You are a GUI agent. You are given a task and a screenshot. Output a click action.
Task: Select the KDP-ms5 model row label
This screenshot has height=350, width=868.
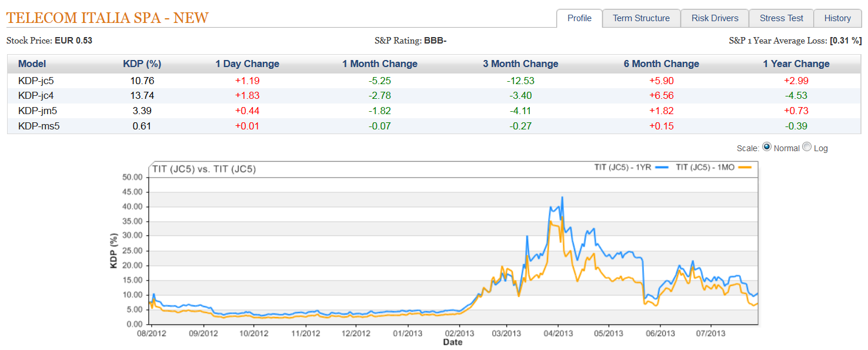38,126
